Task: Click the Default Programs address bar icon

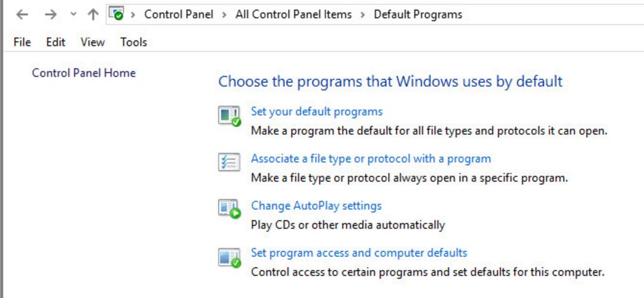Action: pos(117,14)
